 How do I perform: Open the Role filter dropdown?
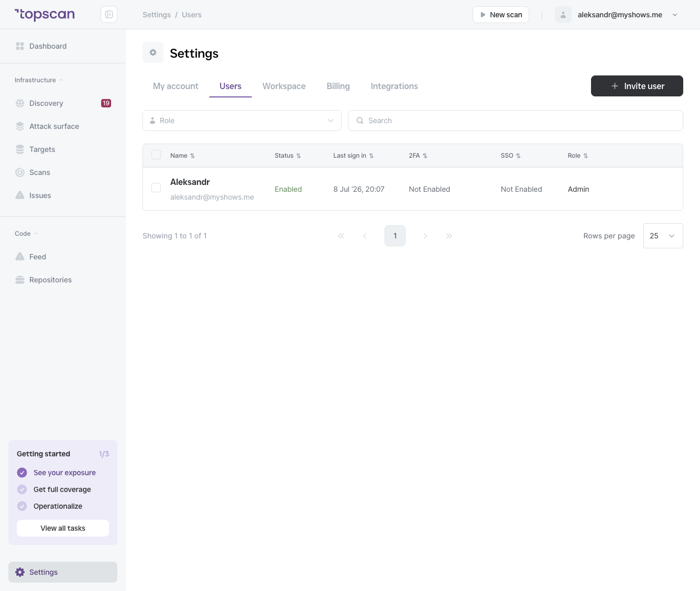242,121
